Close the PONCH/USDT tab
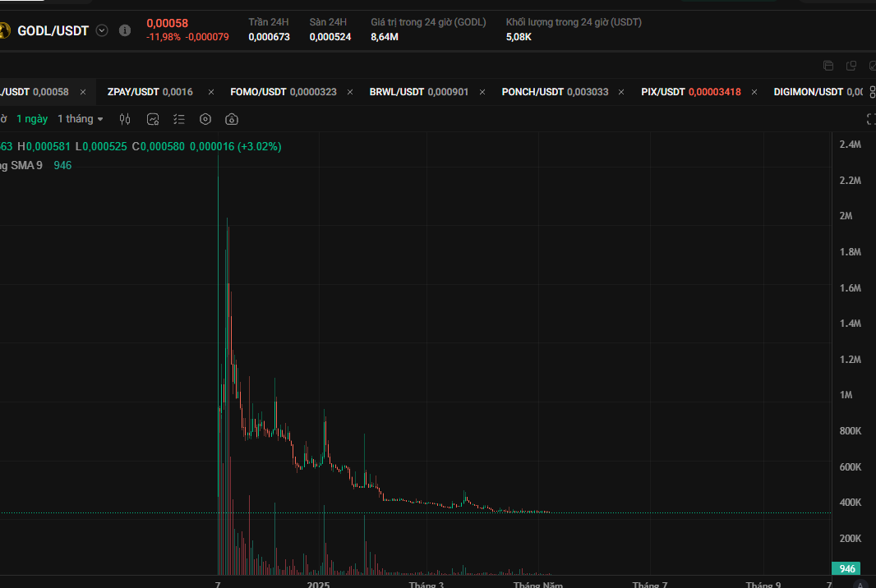This screenshot has height=588, width=876. pos(621,92)
